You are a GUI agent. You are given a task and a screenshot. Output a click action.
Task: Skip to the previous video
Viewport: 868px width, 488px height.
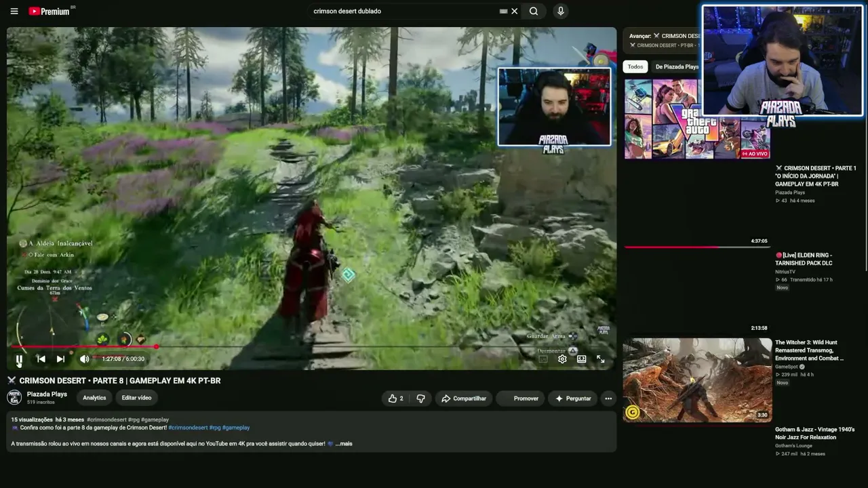click(41, 359)
